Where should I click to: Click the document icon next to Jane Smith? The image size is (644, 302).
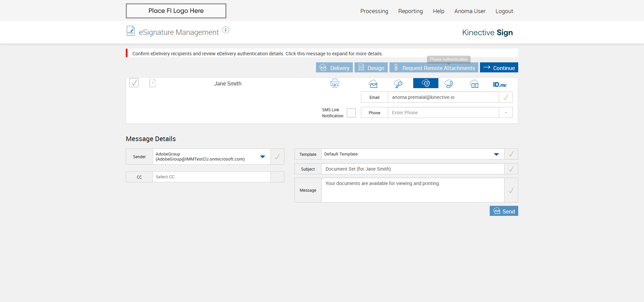click(x=152, y=83)
